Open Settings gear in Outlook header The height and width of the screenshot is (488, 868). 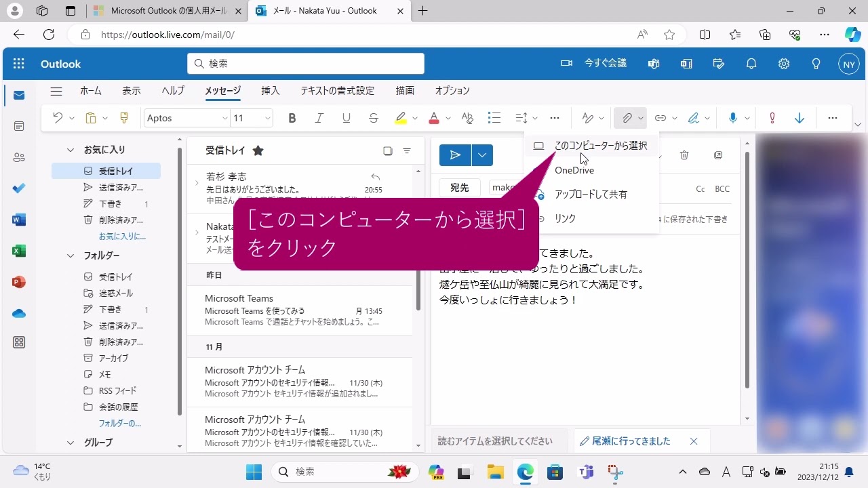pos(784,64)
